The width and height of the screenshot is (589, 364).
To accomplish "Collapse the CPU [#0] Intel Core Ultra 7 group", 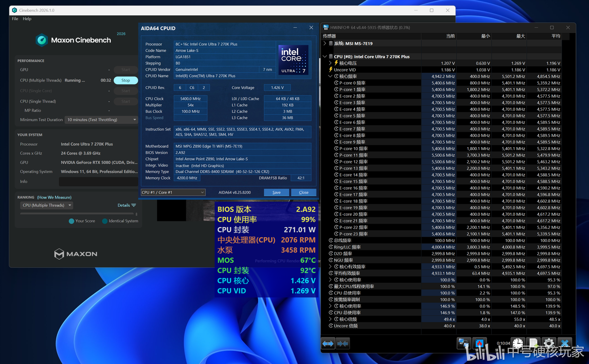I will [325, 57].
